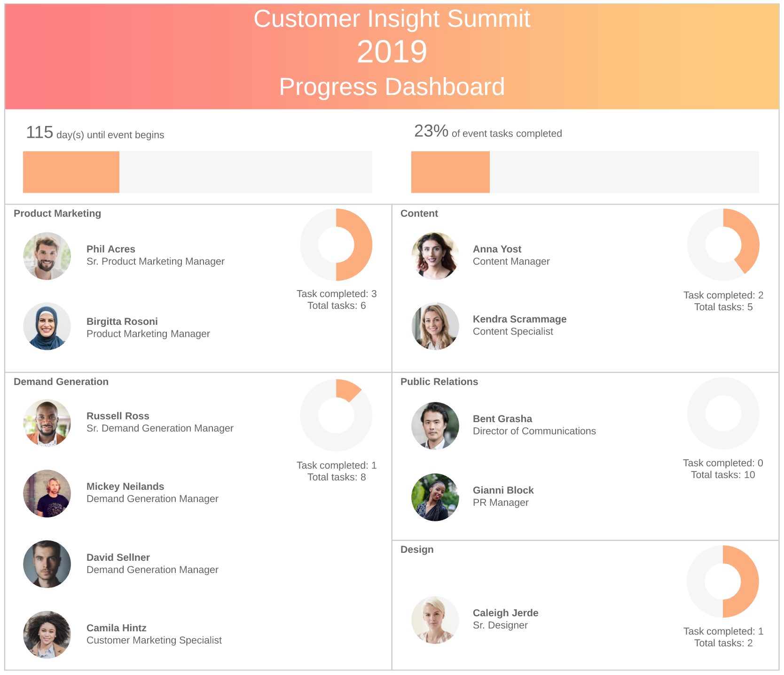Viewport: 784px width, 675px height.
Task: Open Caleigh Jerde's profile photo
Action: (x=435, y=620)
